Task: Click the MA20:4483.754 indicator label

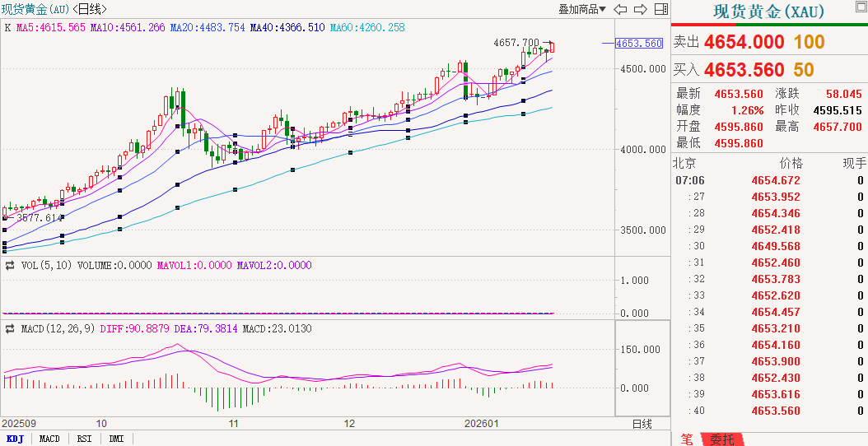Action: (x=208, y=27)
